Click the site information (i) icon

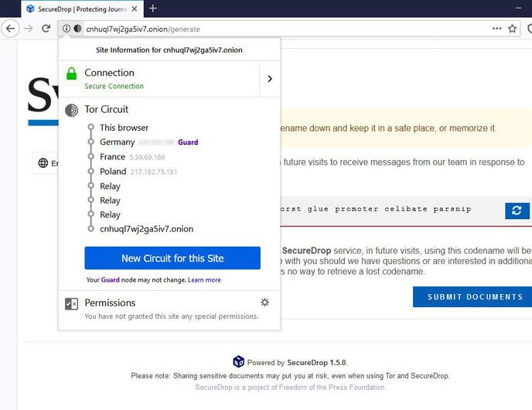point(66,29)
